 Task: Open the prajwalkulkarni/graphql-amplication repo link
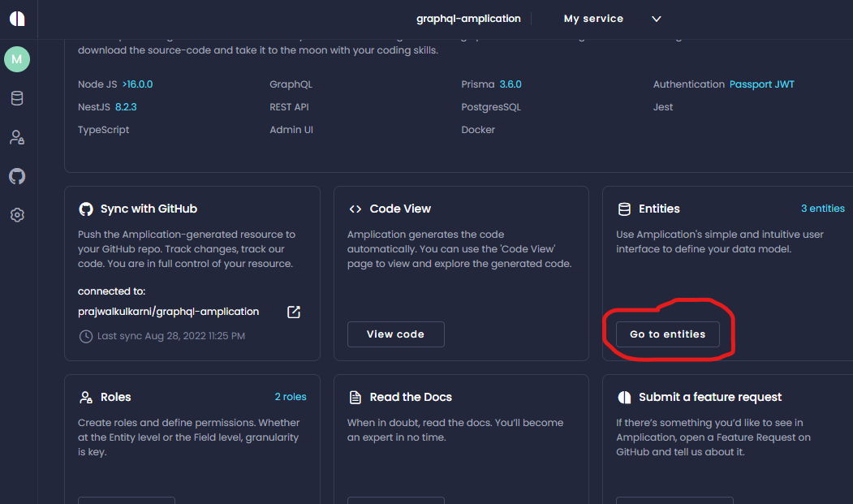(169, 312)
